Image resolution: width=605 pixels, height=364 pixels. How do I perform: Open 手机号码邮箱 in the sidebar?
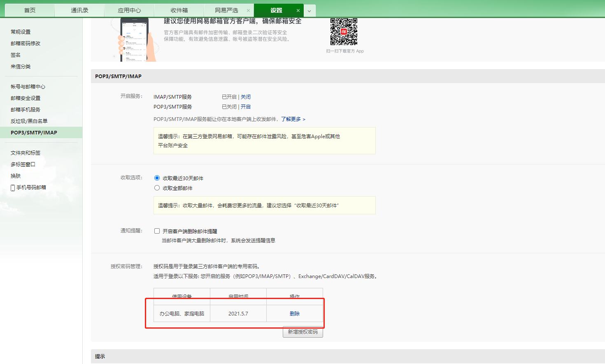(x=31, y=188)
